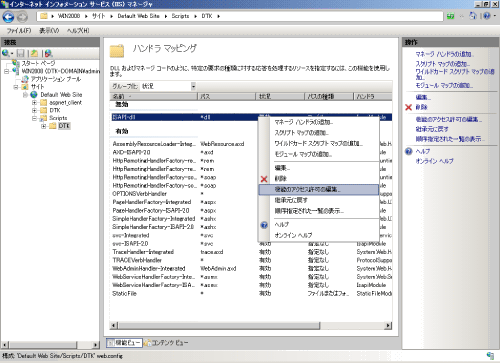
Task: Click the green Refresh Page icon
Action: [x=451, y=16]
